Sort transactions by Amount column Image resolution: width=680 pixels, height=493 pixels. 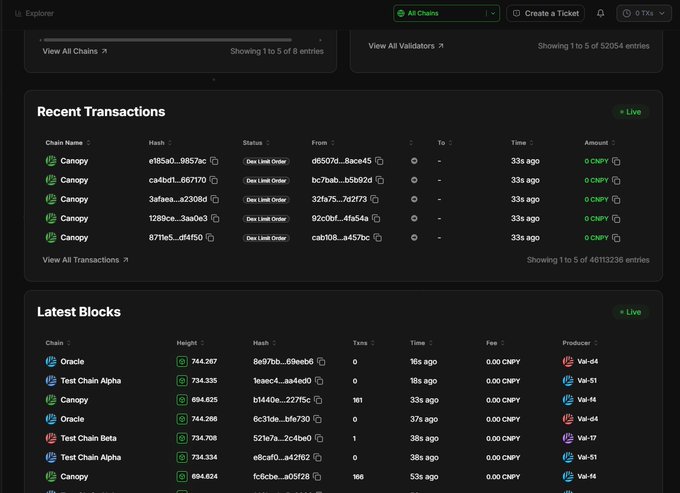tap(600, 143)
